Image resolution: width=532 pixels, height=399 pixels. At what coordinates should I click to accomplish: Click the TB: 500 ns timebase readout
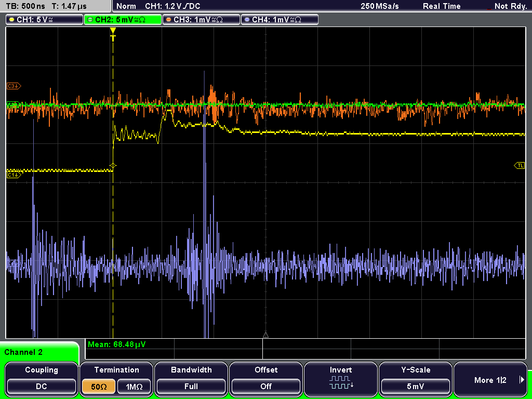click(x=26, y=6)
